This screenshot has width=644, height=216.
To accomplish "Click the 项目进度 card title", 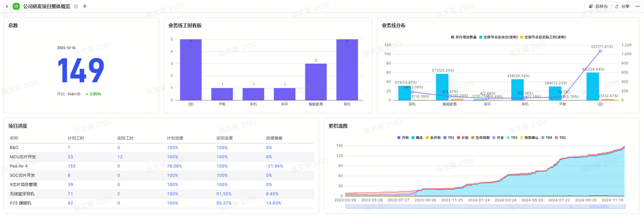I will 18,126.
